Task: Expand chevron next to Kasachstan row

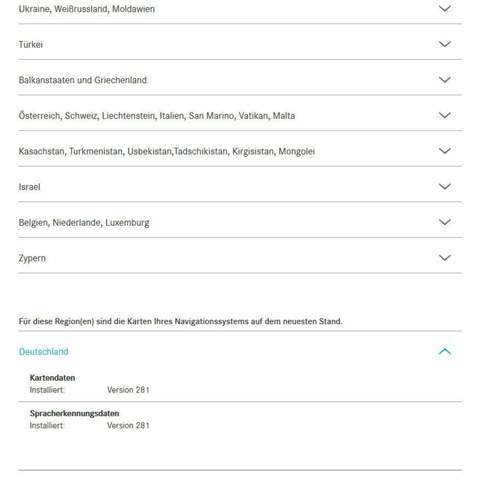Action: tap(445, 151)
